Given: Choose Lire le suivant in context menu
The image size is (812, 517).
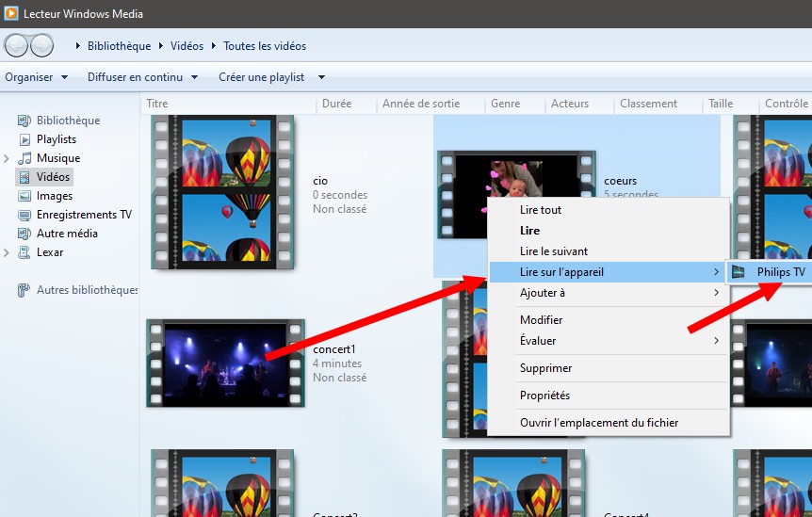Looking at the screenshot, I should pos(609,251).
